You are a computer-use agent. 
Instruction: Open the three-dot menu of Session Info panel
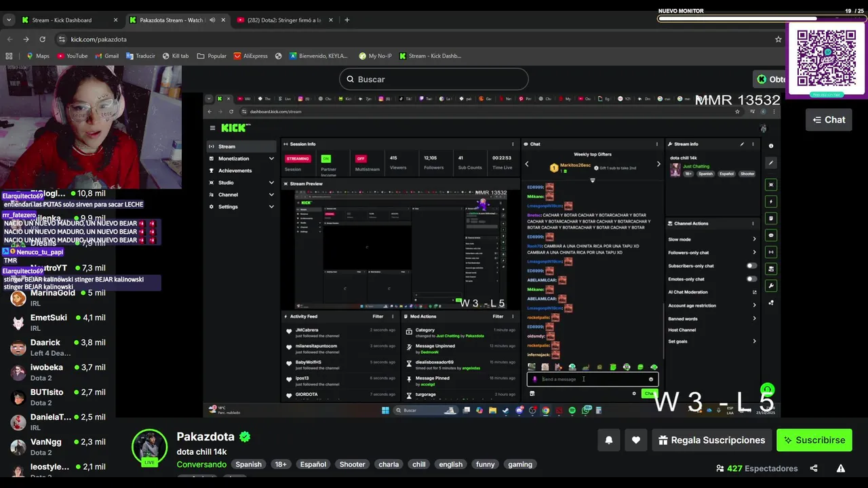(513, 144)
